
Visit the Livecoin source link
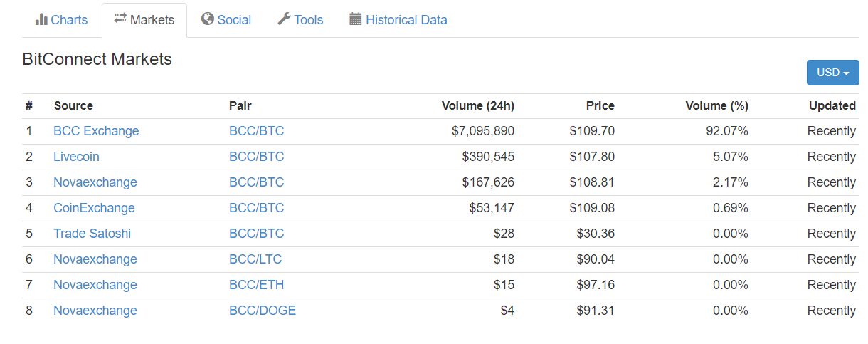click(x=76, y=157)
